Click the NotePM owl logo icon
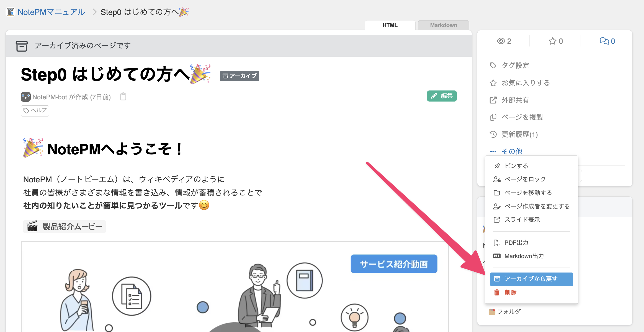 (x=11, y=12)
